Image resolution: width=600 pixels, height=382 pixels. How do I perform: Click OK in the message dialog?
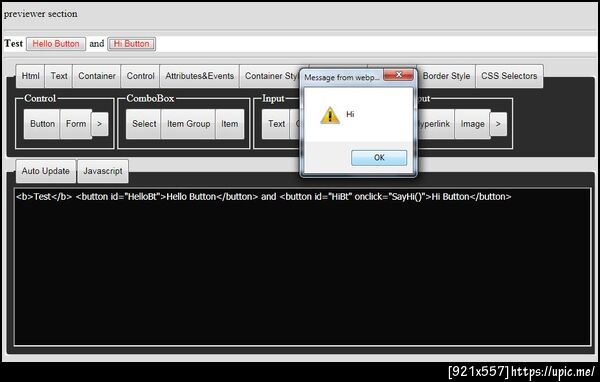click(x=379, y=158)
